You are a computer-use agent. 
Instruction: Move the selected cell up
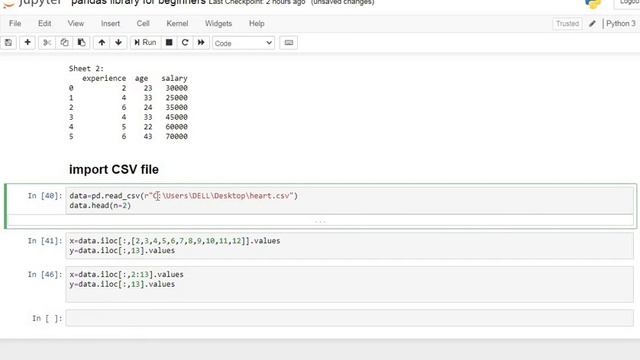click(102, 42)
